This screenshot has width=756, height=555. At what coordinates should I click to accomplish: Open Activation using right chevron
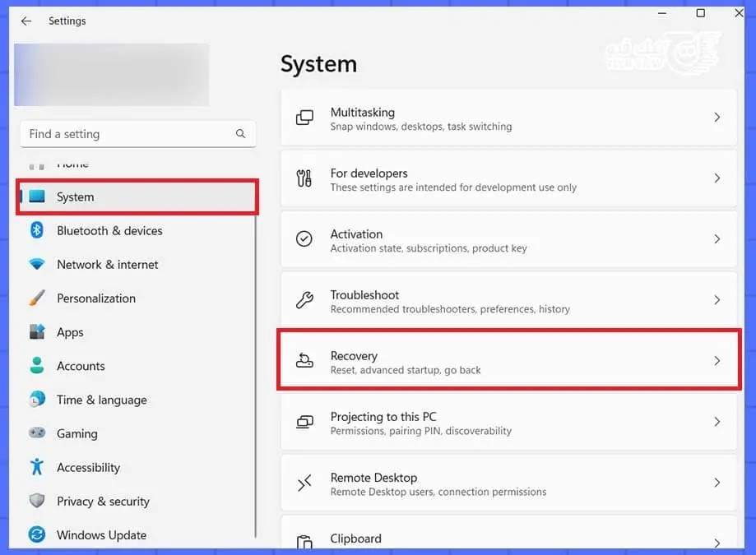[x=717, y=239]
